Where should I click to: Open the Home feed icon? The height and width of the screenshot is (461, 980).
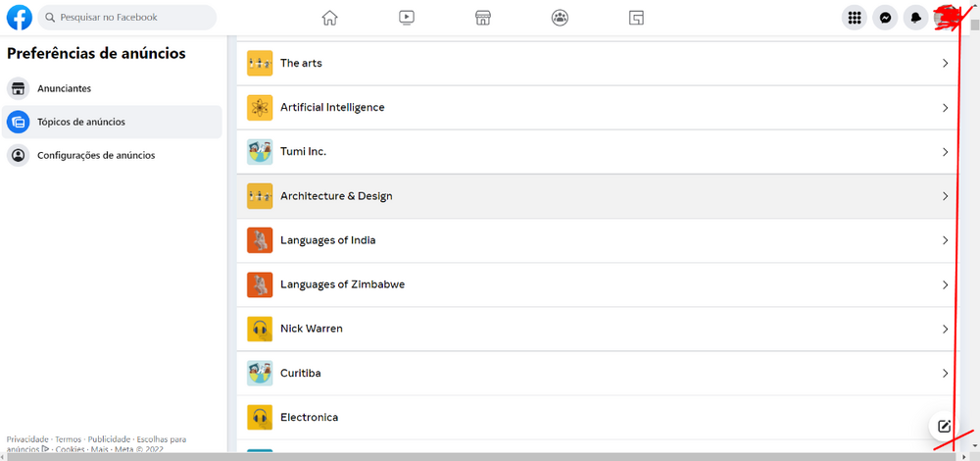pyautogui.click(x=329, y=18)
